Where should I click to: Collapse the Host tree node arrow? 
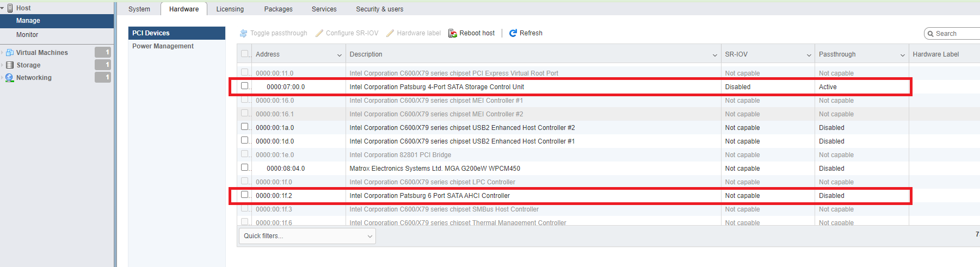[x=3, y=8]
